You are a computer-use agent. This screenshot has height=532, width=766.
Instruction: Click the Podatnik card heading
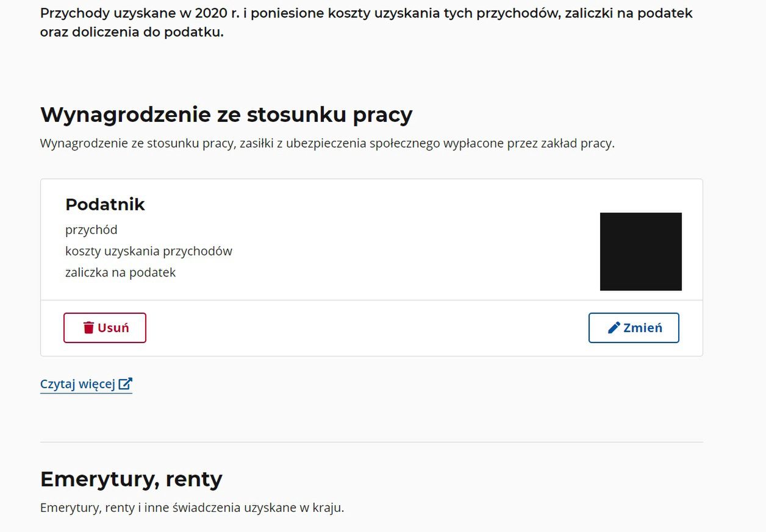[x=105, y=205]
